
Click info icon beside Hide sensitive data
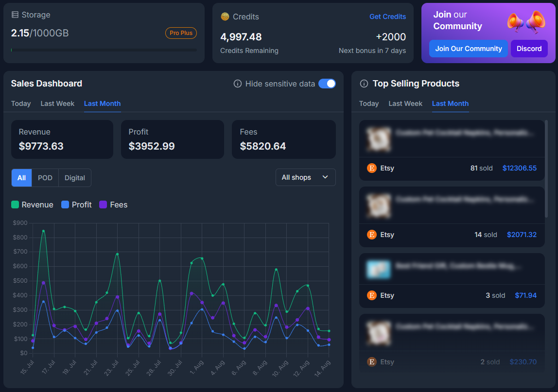tap(238, 84)
